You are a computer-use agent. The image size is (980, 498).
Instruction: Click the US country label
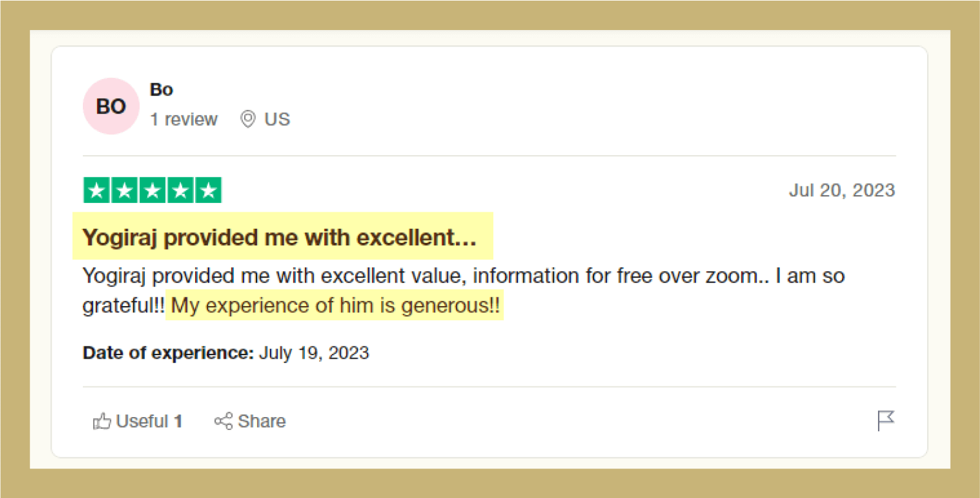click(277, 119)
